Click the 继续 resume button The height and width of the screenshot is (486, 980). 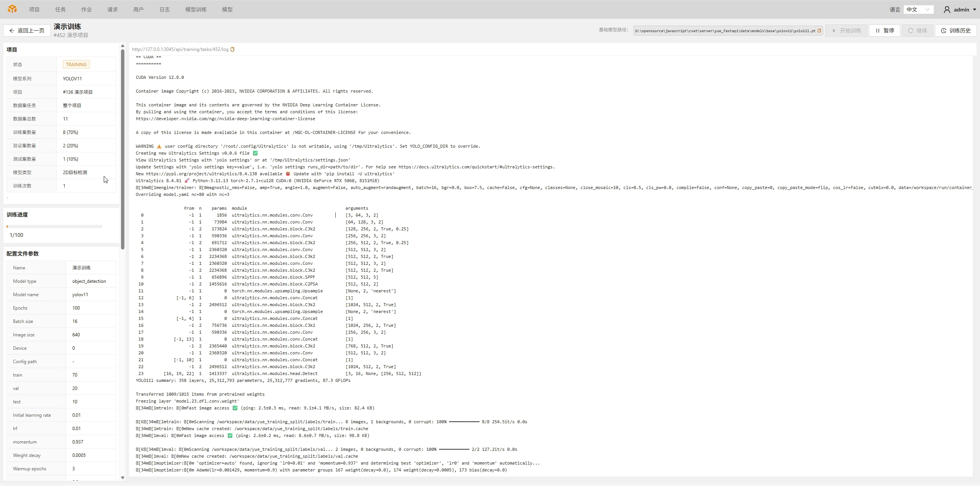click(x=918, y=31)
